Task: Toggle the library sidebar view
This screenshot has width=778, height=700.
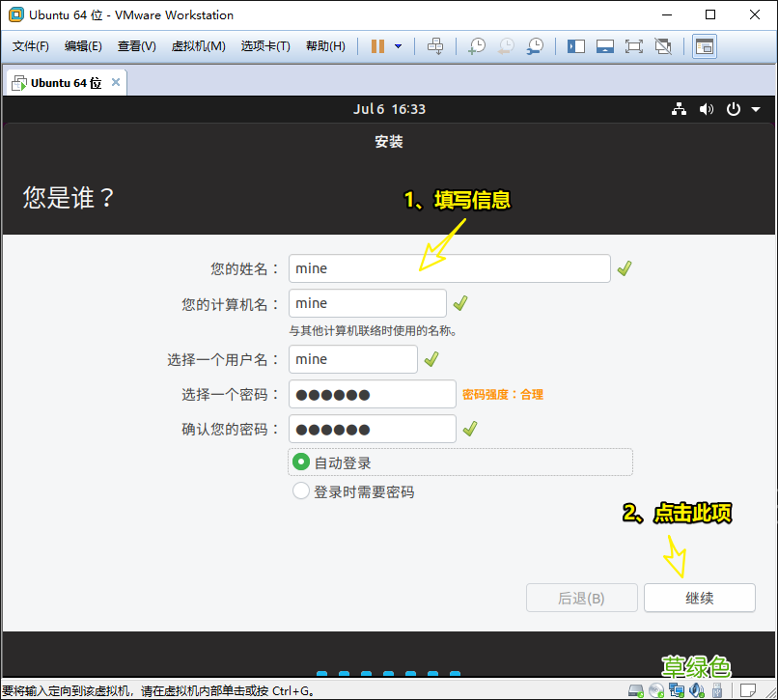Action: coord(576,46)
